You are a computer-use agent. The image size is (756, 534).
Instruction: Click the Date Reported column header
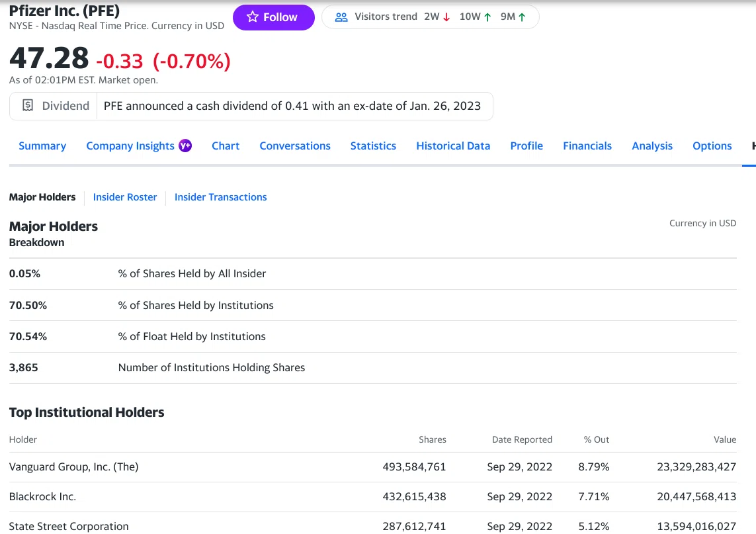522,439
